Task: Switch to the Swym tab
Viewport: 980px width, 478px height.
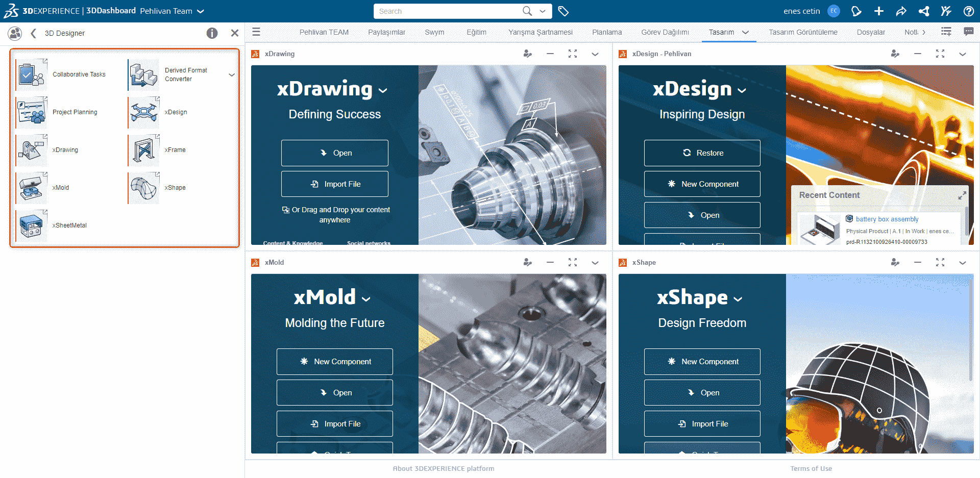Action: coord(434,32)
